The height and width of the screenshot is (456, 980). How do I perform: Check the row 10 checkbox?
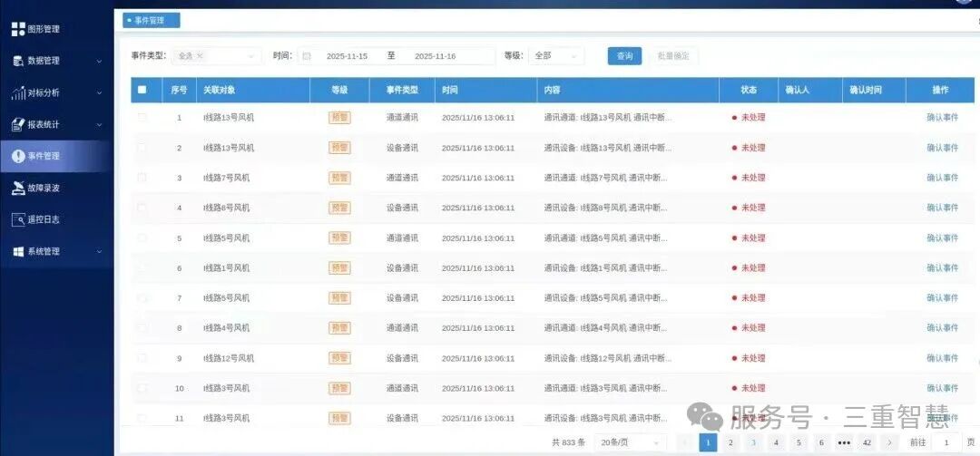(x=142, y=387)
